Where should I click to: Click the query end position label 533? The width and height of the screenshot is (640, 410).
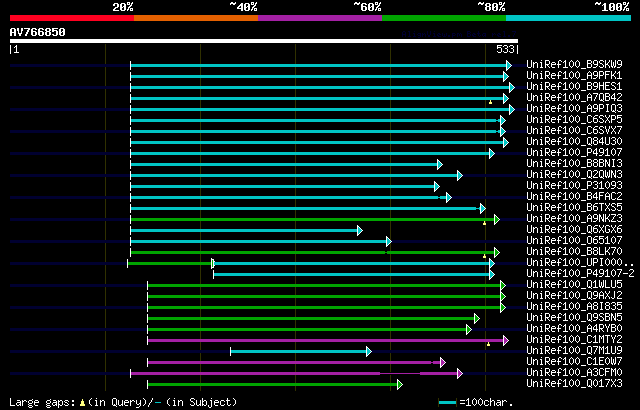[505, 49]
